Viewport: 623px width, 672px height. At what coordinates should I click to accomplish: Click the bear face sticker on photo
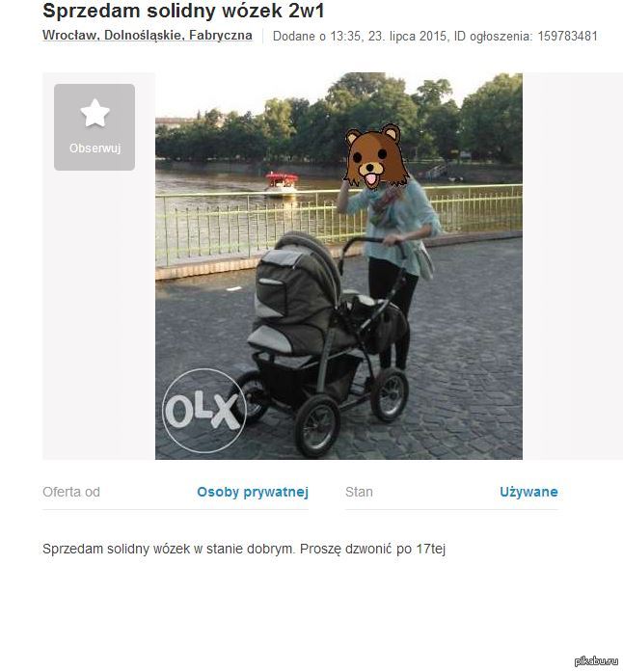click(x=376, y=156)
